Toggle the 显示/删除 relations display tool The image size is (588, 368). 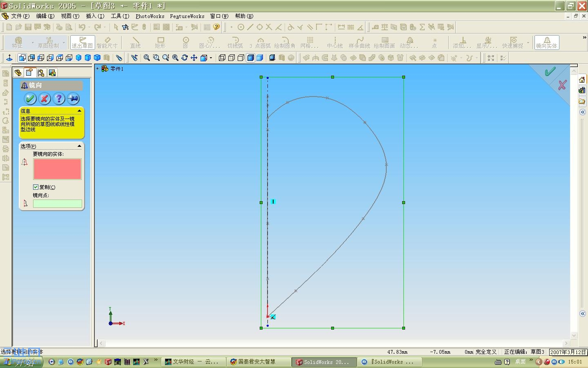click(x=487, y=43)
